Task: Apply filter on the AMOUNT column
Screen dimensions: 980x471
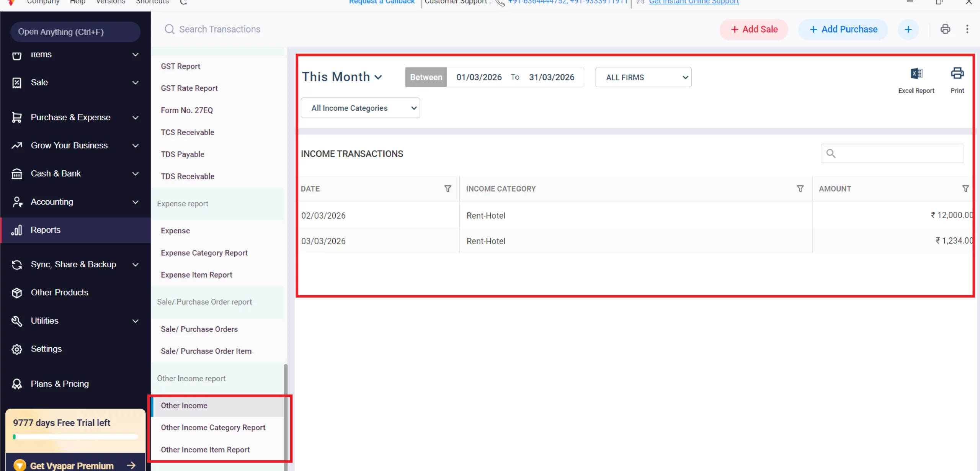Action: pyautogui.click(x=966, y=188)
